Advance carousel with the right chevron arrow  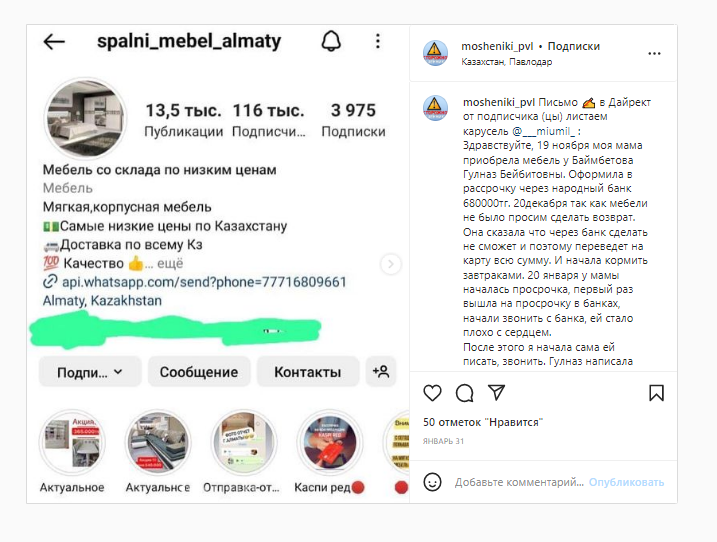pos(391,264)
